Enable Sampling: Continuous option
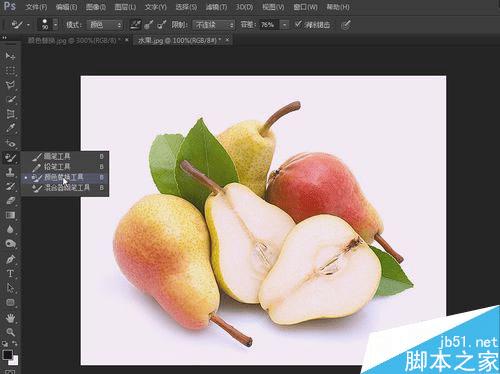The height and width of the screenshot is (374, 500). [x=135, y=25]
